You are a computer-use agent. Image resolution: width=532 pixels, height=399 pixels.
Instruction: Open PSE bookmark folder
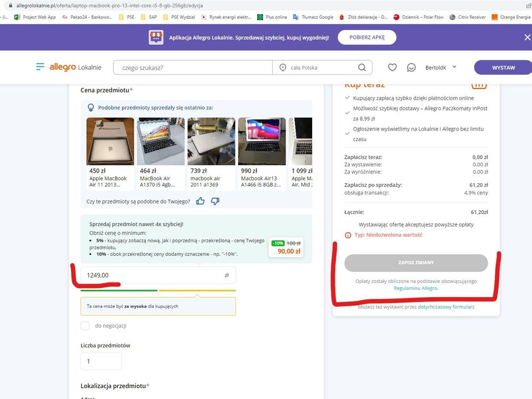(x=126, y=17)
